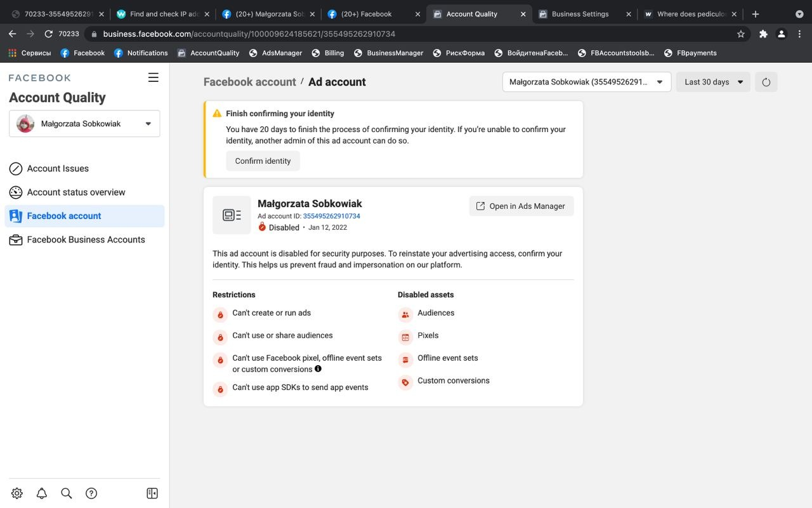This screenshot has width=812, height=508.
Task: Open the ad account ID 355495262910734 link
Action: [332, 216]
